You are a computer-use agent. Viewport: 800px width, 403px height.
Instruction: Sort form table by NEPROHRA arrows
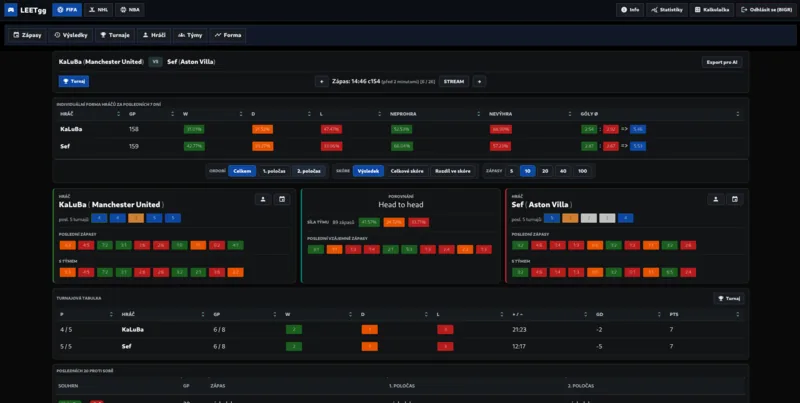point(478,114)
